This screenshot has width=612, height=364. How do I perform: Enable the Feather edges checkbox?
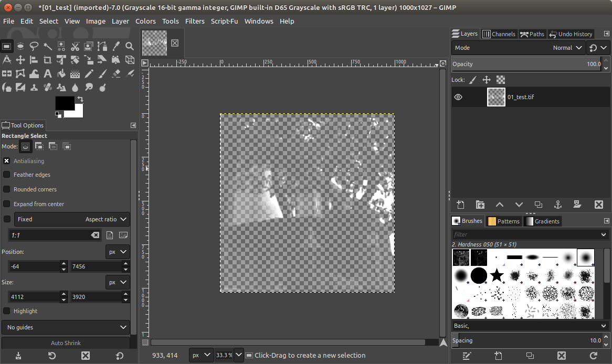point(7,174)
